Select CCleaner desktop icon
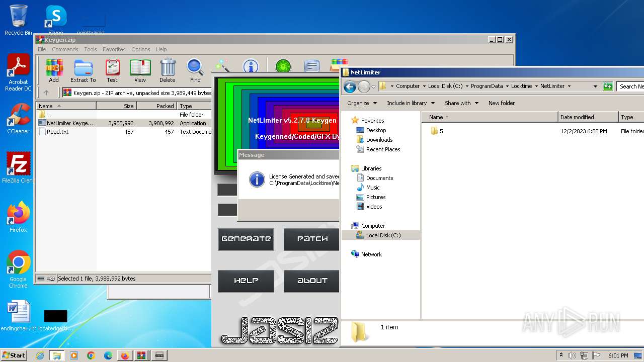The height and width of the screenshot is (362, 644). point(18,118)
